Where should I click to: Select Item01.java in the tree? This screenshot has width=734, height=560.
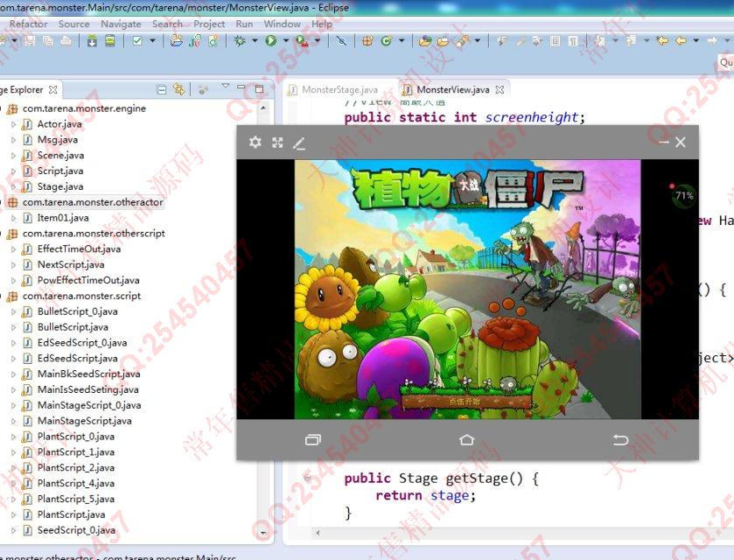pyautogui.click(x=63, y=218)
